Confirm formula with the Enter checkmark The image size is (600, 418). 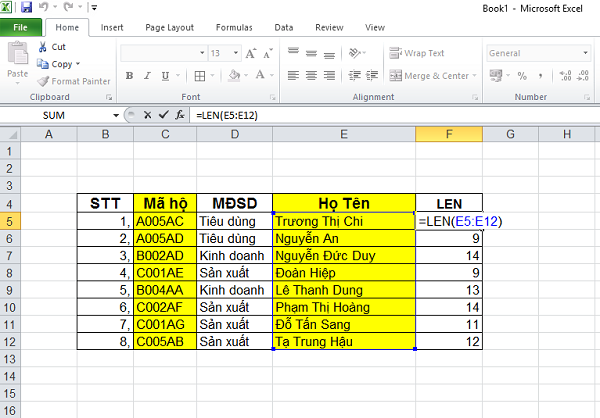[165, 115]
